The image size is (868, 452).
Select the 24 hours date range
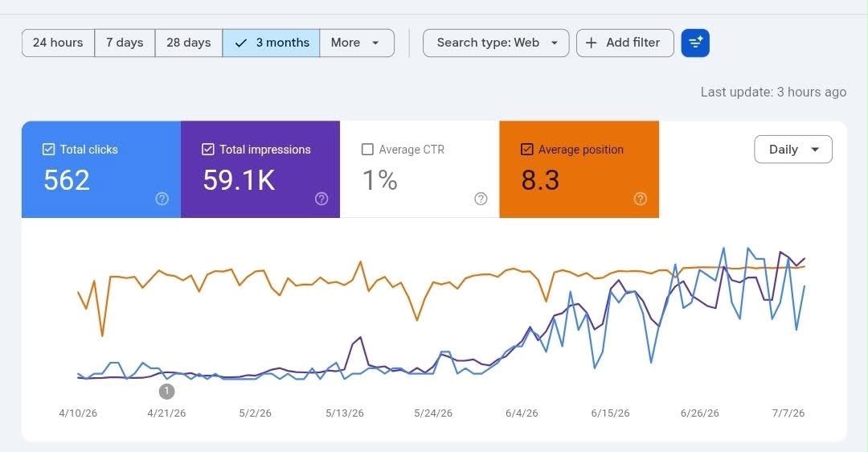(58, 43)
